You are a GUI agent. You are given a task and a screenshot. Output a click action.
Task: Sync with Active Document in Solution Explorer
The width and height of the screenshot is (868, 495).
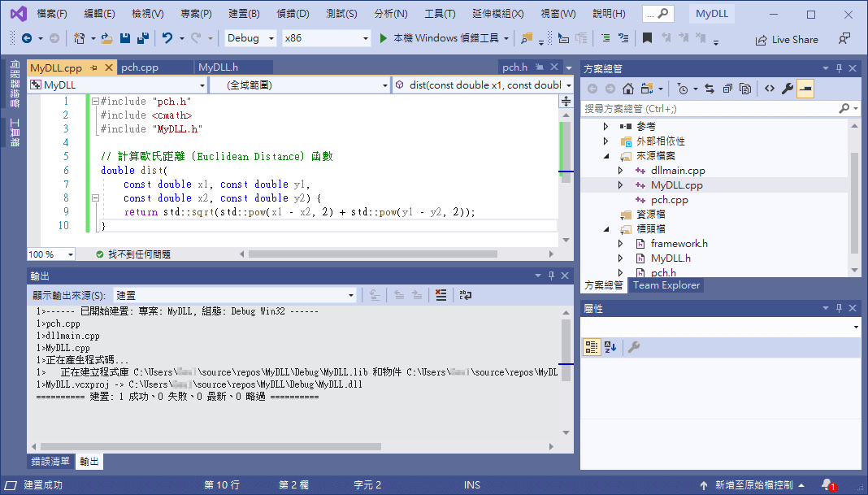click(710, 89)
